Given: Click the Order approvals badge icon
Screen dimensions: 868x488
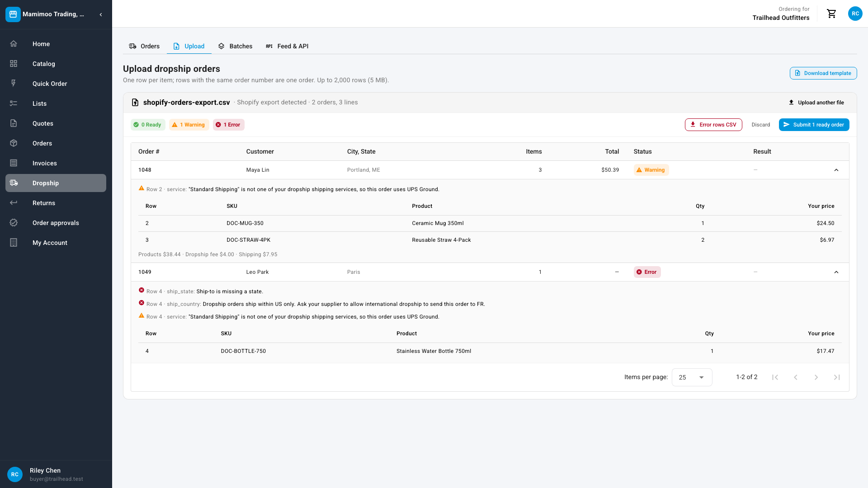Looking at the screenshot, I should [14, 223].
